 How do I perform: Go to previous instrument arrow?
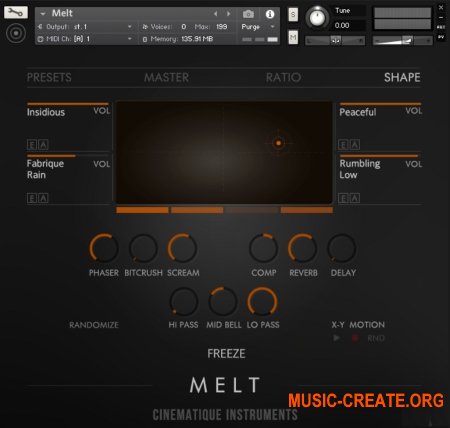(x=216, y=14)
